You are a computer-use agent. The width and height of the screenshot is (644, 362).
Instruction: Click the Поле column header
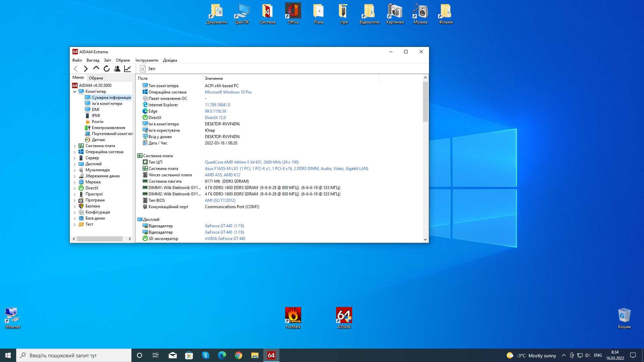(169, 78)
